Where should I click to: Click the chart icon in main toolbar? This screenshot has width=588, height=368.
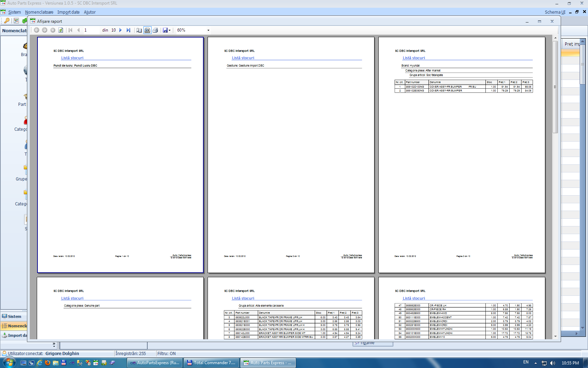tap(16, 21)
